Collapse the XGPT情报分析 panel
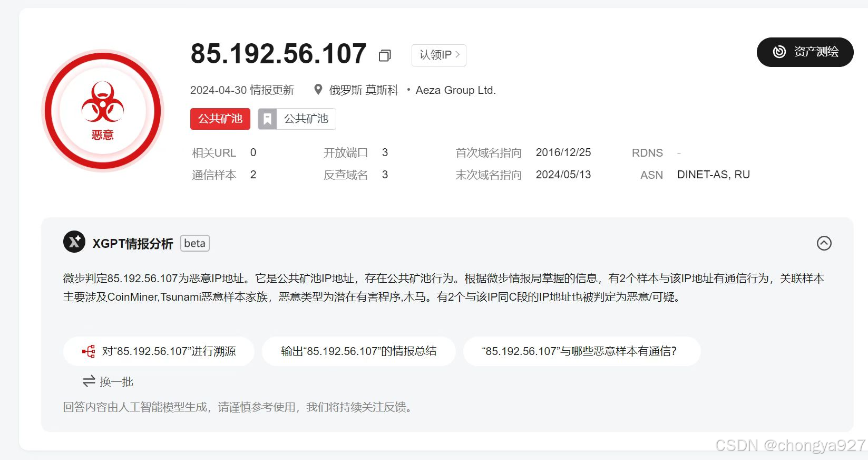The width and height of the screenshot is (868, 460). click(824, 243)
